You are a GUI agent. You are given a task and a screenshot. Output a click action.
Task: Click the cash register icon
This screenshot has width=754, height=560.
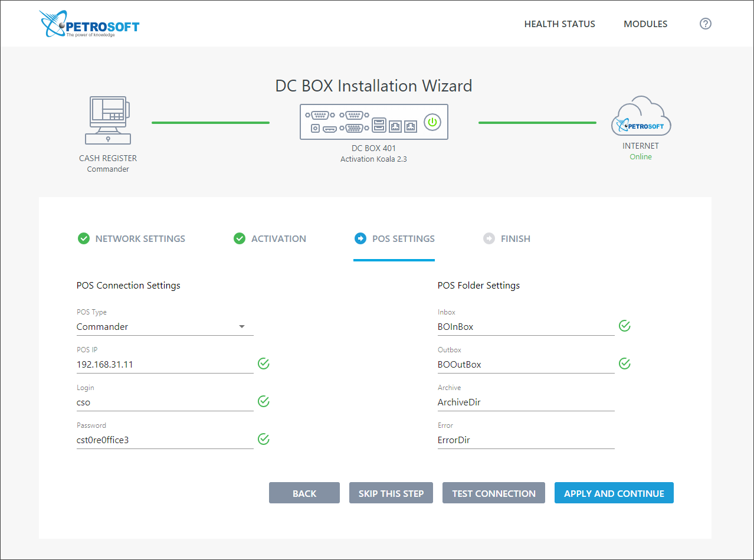click(109, 120)
